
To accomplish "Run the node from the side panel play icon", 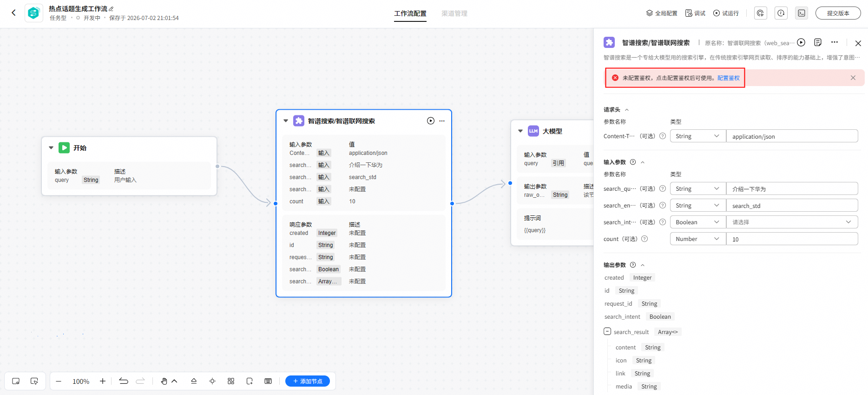I will [x=801, y=42].
